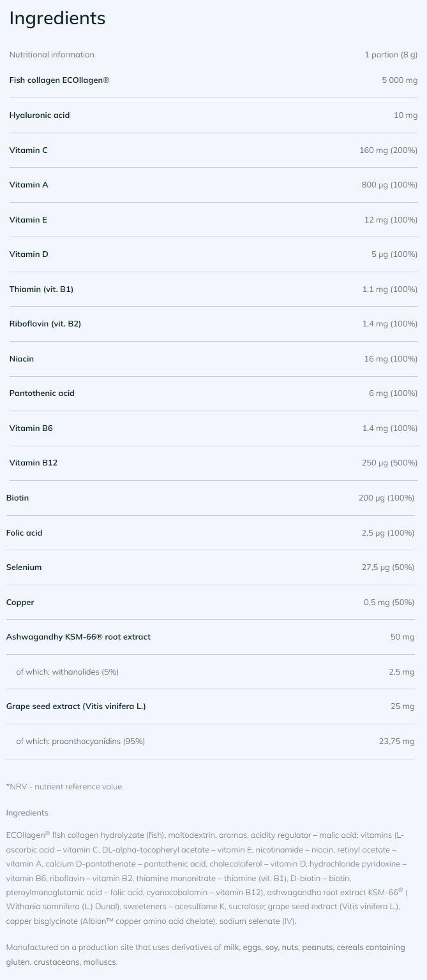427x980 pixels.
Task: Click the NRV nutrient reference value footnote
Action: (x=64, y=787)
